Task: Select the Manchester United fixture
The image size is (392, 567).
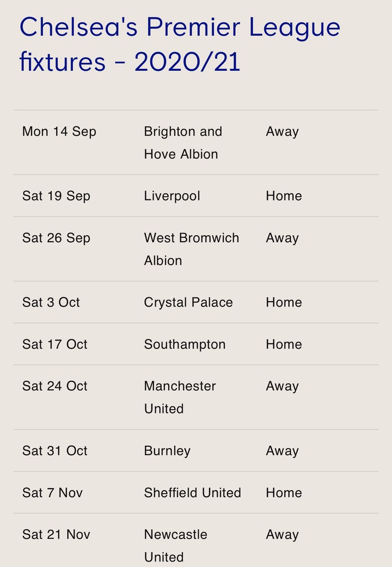Action: tap(180, 397)
